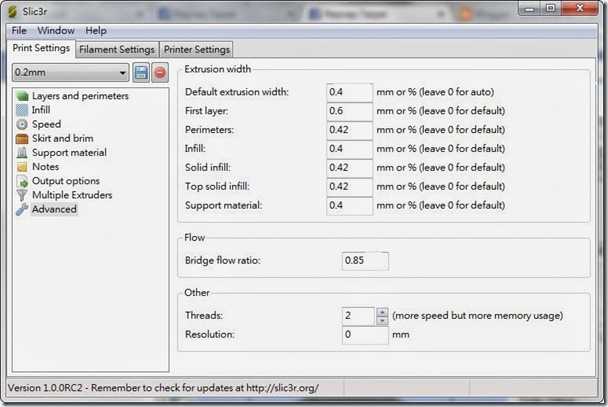Click the 'Resolution:' label
Screen dimensions: 608x407
tap(209, 335)
